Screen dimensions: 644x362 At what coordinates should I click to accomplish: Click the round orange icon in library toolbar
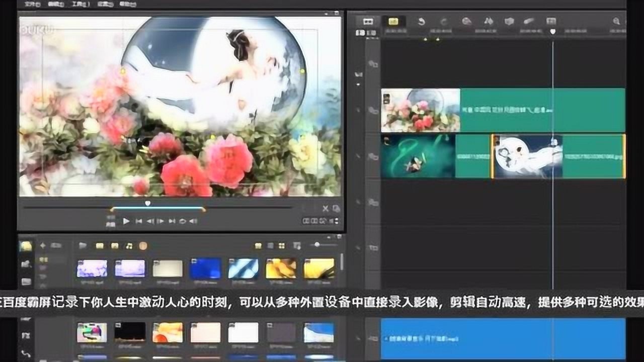pos(143,245)
